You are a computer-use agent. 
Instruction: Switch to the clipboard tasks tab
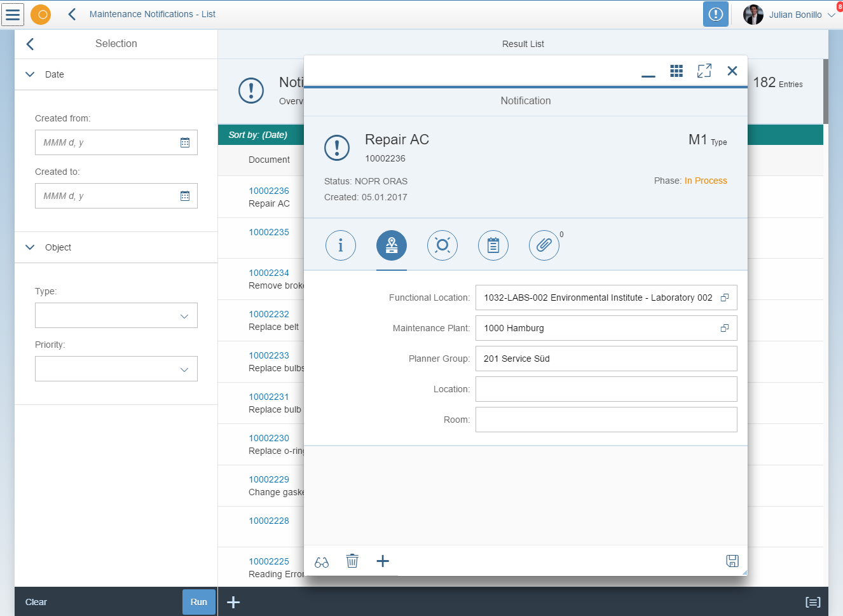493,245
